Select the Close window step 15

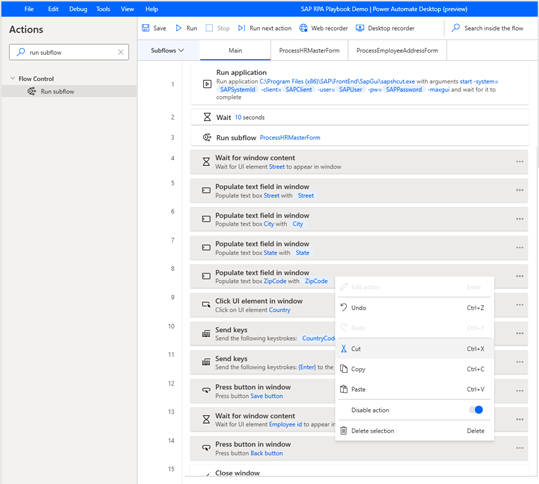359,471
